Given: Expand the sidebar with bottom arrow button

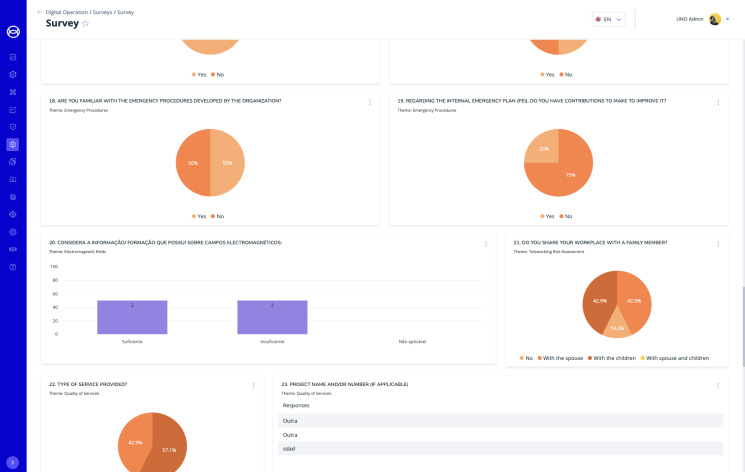Looking at the screenshot, I should click(x=13, y=462).
